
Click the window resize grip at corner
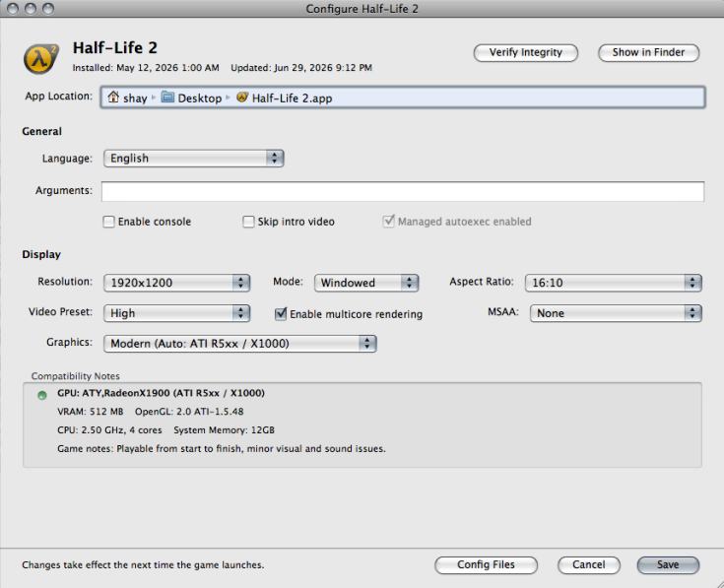[x=718, y=583]
